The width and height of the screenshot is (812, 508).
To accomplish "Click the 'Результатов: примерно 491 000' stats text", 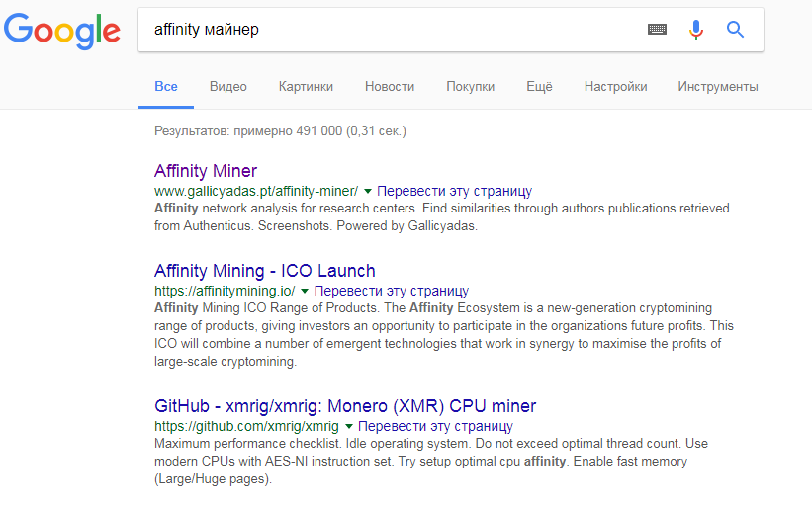I will (x=280, y=131).
